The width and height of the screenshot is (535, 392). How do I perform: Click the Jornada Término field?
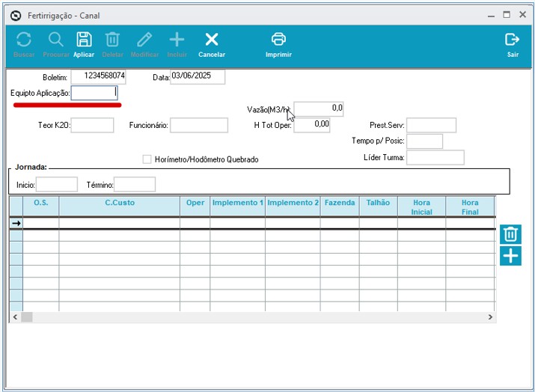pyautogui.click(x=135, y=185)
